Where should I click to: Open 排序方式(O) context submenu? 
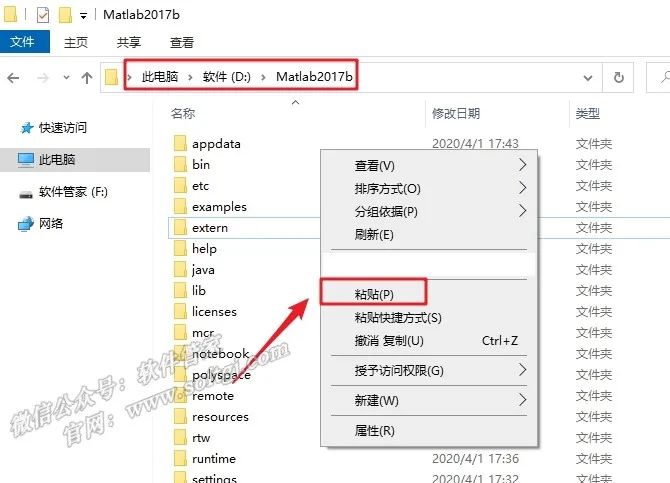click(x=429, y=188)
